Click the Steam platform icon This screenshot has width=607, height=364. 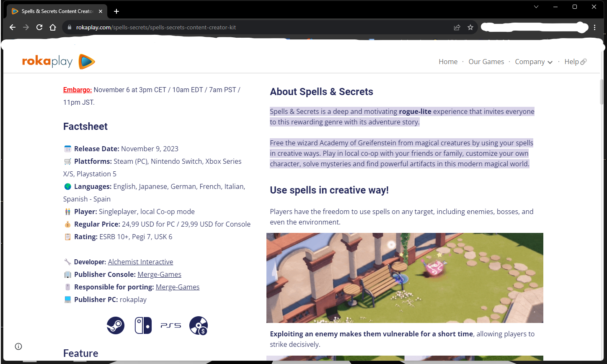tap(116, 325)
